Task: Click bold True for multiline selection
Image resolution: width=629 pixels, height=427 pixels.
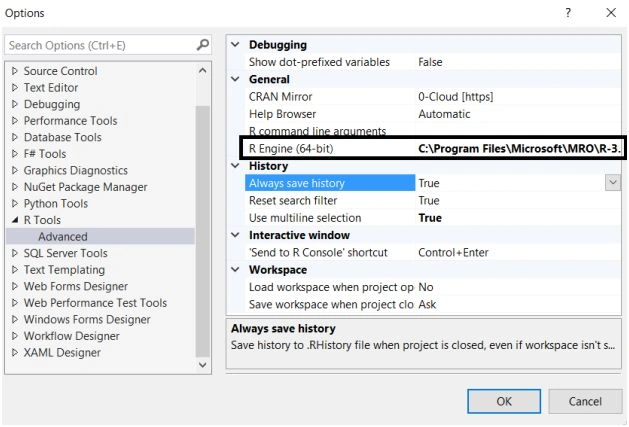Action: tap(430, 218)
